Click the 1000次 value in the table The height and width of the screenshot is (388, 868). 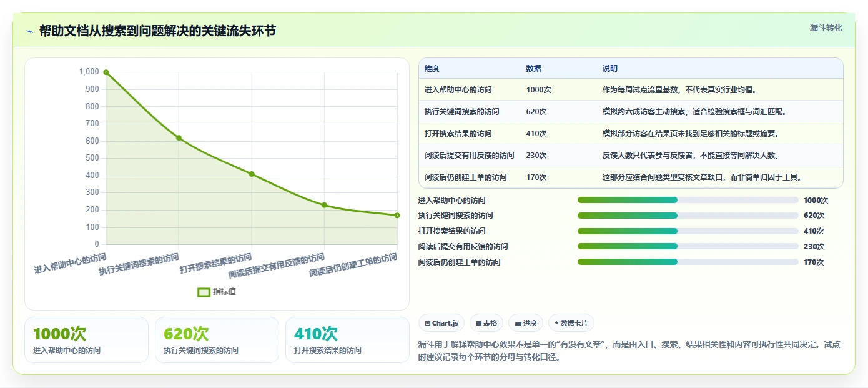(x=538, y=90)
